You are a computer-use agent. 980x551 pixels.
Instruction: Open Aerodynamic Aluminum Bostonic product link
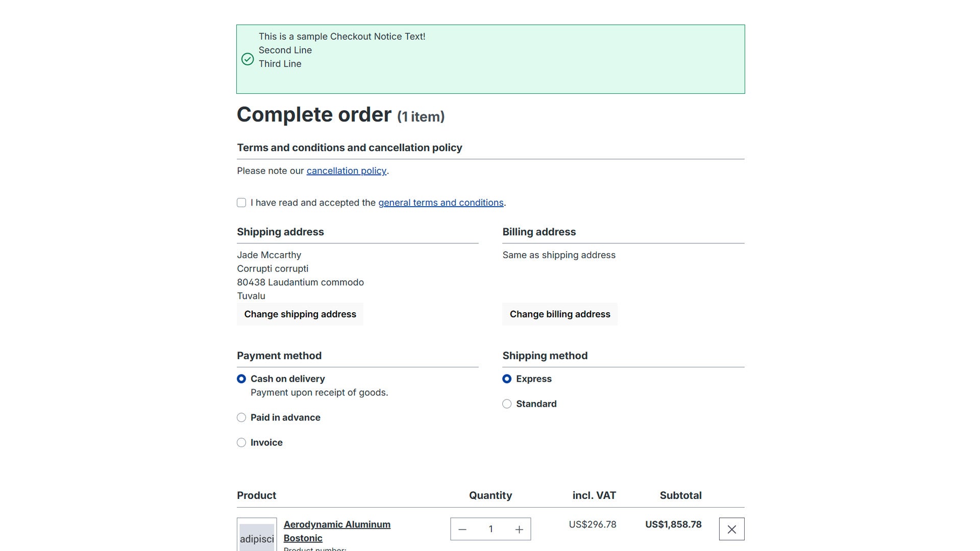[x=337, y=531]
